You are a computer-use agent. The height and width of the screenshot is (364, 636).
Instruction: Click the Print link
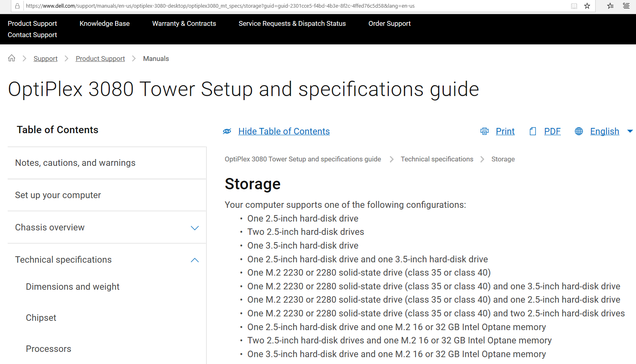(x=505, y=131)
